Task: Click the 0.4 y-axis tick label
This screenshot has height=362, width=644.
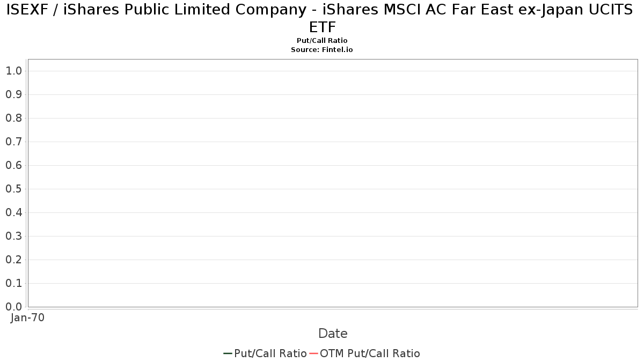Action: [x=13, y=212]
